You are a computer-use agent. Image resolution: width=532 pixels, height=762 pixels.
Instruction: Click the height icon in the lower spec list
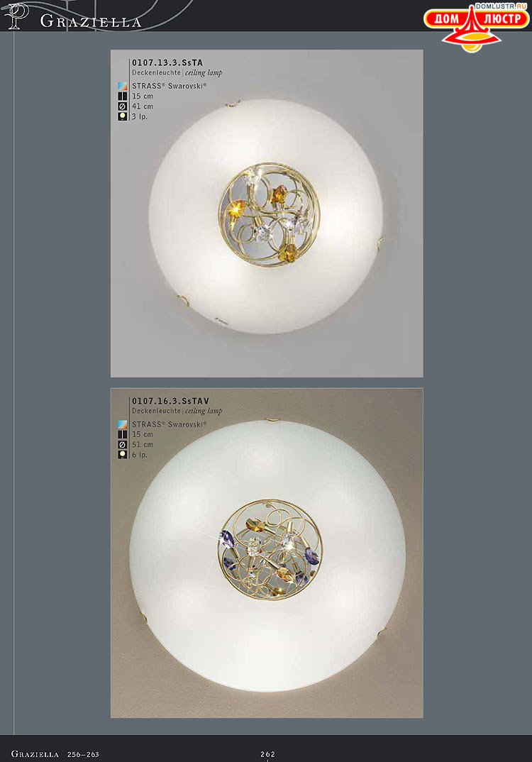click(x=123, y=434)
